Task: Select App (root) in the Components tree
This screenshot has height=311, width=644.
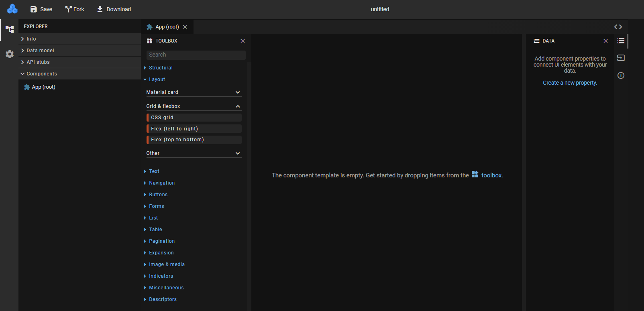Action: (43, 87)
